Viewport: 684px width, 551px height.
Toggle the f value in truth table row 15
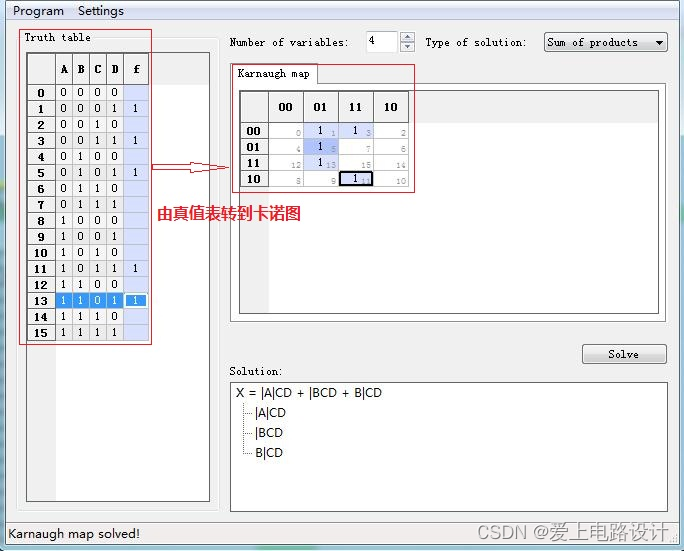pos(135,333)
